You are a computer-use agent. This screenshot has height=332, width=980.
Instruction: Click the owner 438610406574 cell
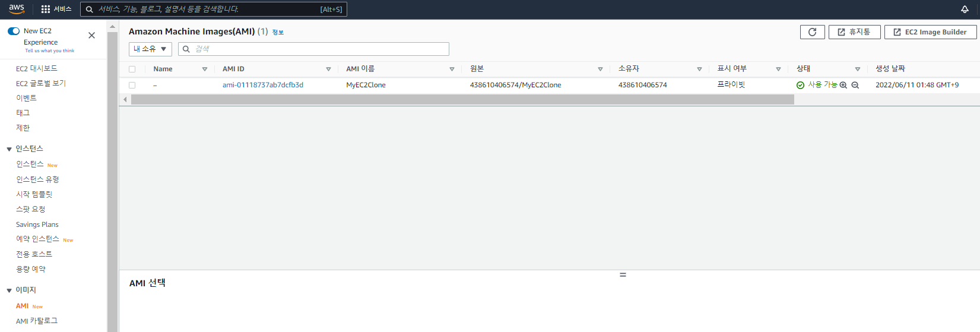pyautogui.click(x=642, y=85)
